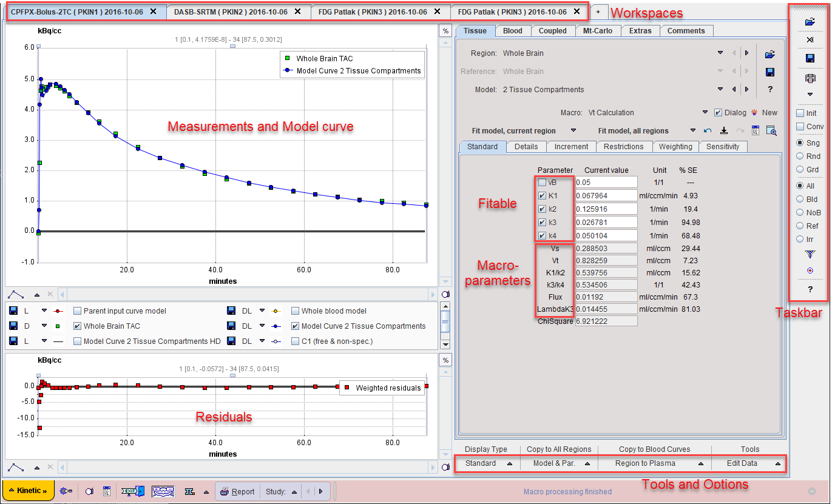Click the batch pipeline icon next to EXIT
This screenshot has height=504, width=832.
point(163,491)
